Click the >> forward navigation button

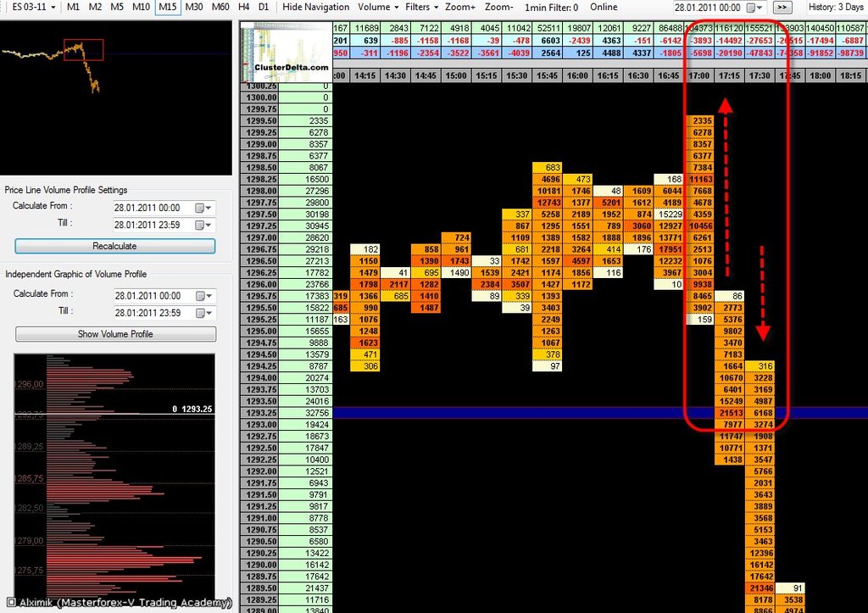(x=782, y=8)
